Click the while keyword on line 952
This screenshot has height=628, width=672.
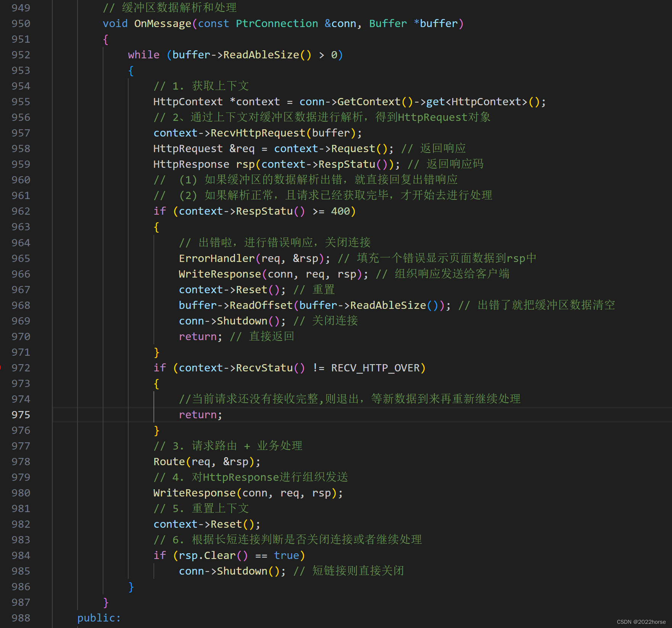point(143,55)
